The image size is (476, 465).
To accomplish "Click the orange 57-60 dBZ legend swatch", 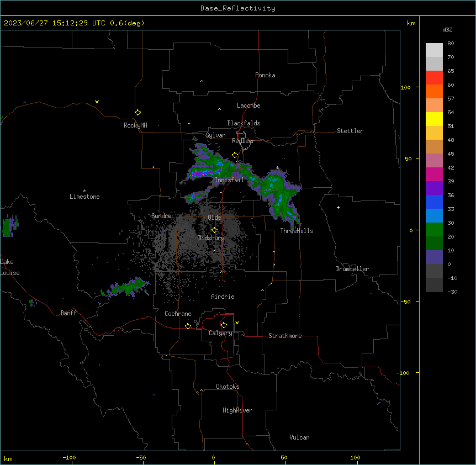I will (434, 91).
